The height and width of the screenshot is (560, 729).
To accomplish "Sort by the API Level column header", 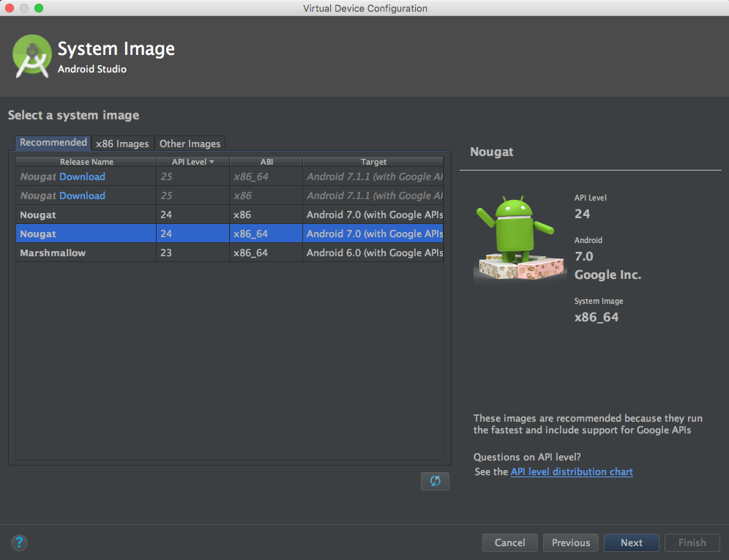I will point(193,162).
